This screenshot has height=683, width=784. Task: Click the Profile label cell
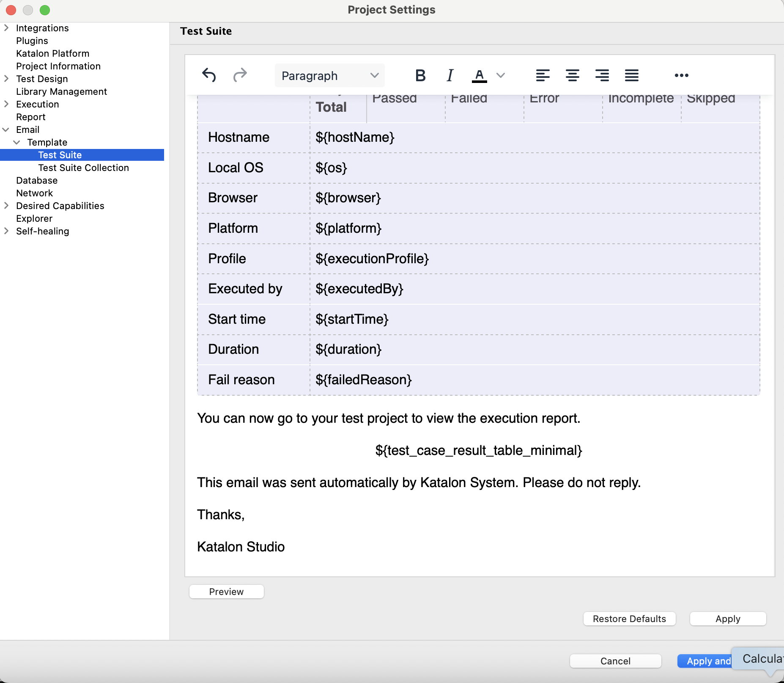254,259
